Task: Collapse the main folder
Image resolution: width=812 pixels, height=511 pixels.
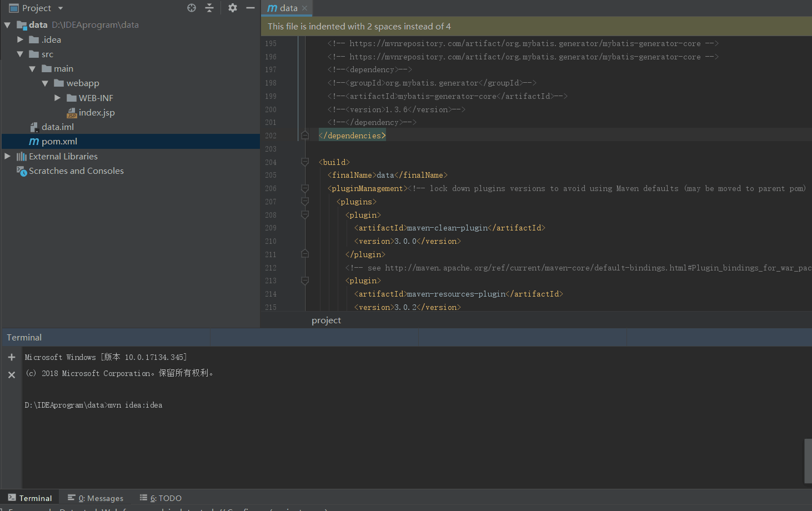Action: (32, 69)
